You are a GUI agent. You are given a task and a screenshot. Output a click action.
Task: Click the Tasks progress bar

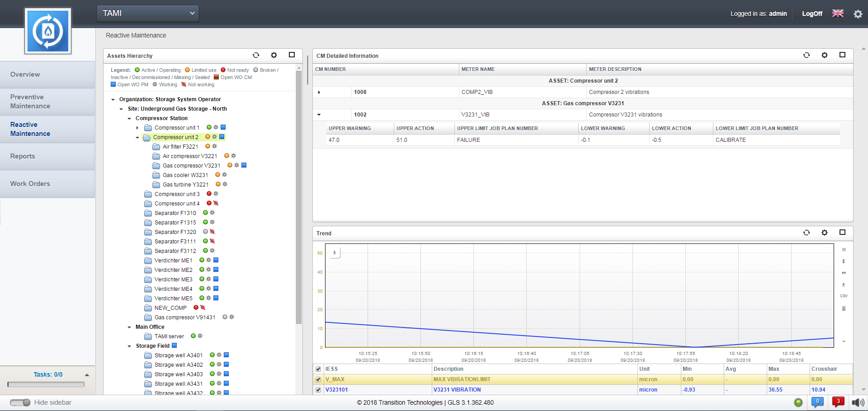click(x=46, y=384)
